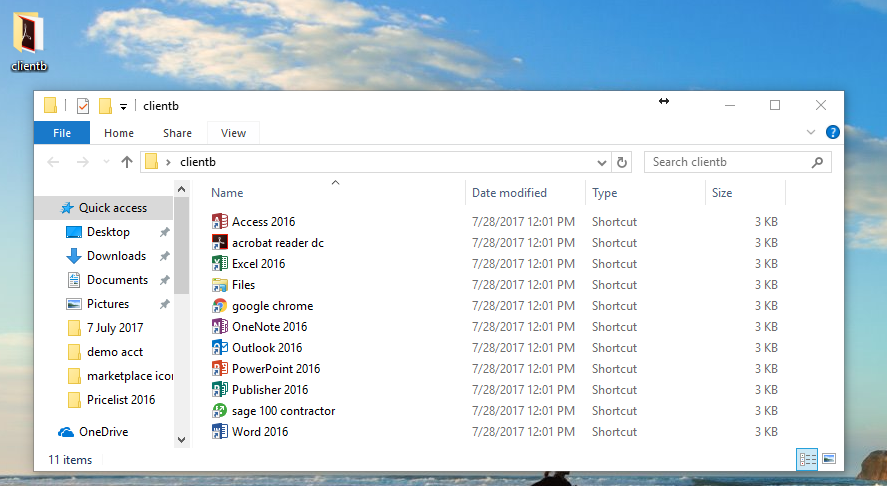The height and width of the screenshot is (486, 887).
Task: Switch to Large icons view in status bar
Action: (829, 459)
